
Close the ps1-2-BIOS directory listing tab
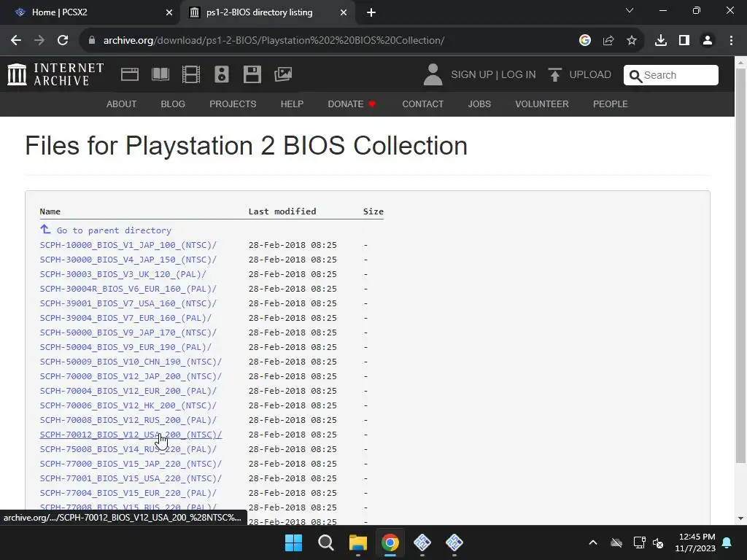click(344, 12)
